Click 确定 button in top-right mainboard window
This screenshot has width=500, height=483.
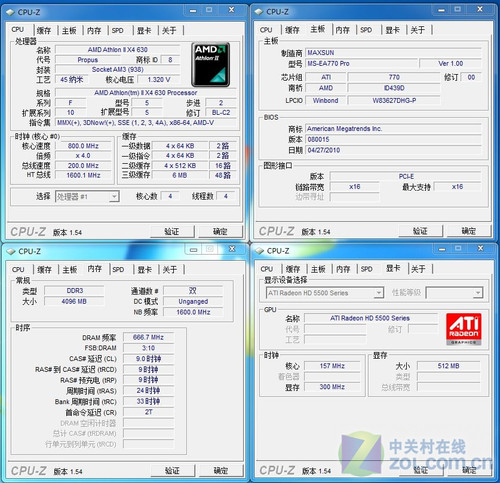pyautogui.click(x=469, y=231)
